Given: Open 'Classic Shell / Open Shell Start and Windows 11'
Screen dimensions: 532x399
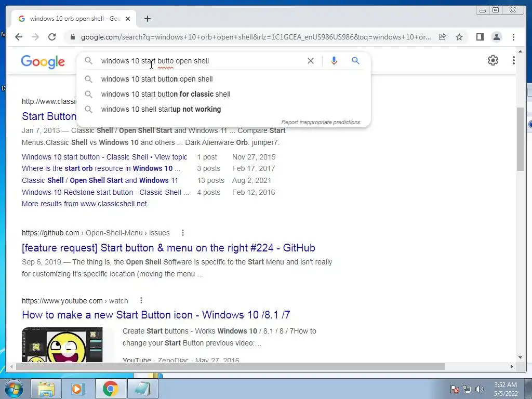Looking at the screenshot, I should click(x=100, y=180).
